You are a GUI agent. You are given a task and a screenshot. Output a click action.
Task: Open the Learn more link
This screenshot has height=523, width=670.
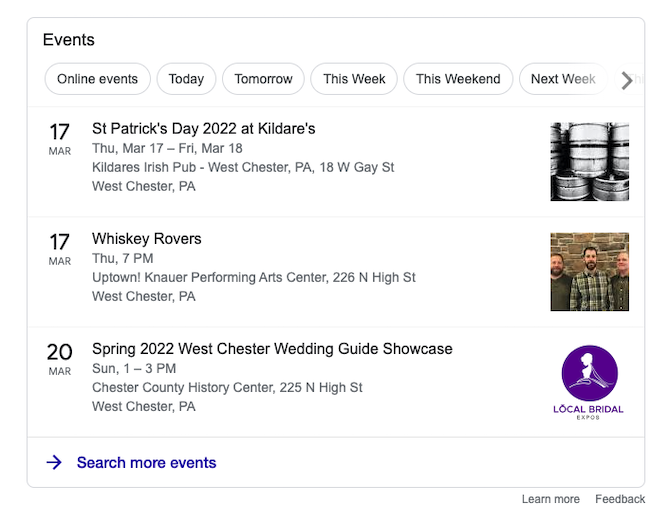point(550,499)
